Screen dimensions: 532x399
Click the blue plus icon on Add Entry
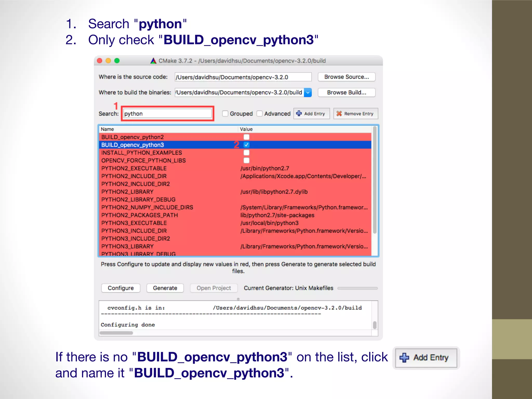(x=299, y=113)
